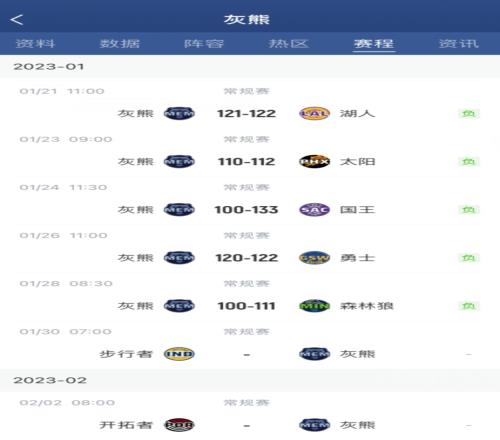Open the Kings (SAC) team logo
The width and height of the screenshot is (500, 440).
click(x=314, y=210)
